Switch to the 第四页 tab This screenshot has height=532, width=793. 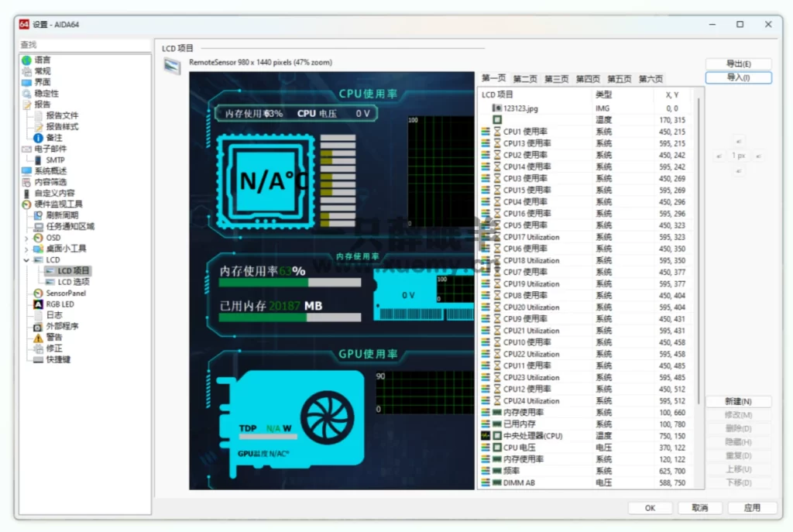tap(588, 79)
